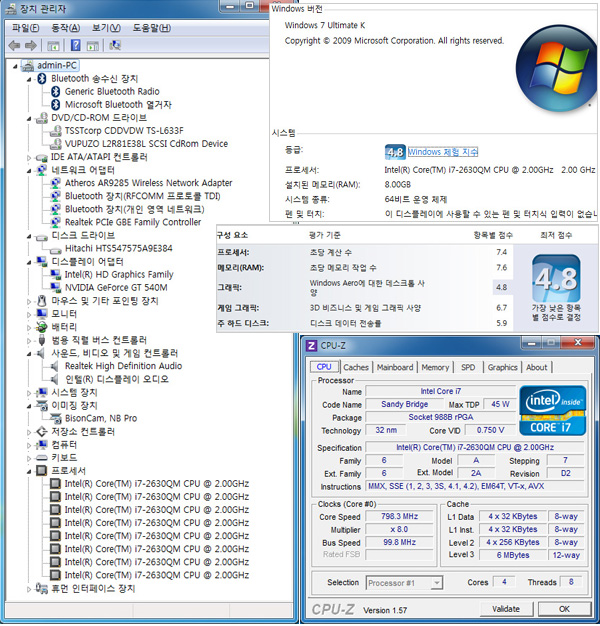
Task: Click the TSSTcorp CDDVDW TS-L633F drive icon
Action: [x=55, y=131]
